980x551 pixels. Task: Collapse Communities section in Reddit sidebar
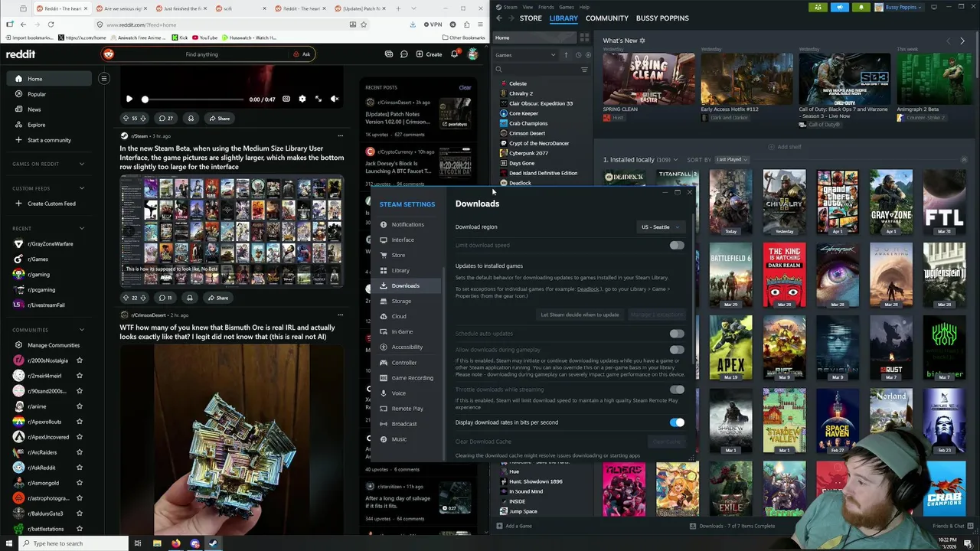click(82, 330)
